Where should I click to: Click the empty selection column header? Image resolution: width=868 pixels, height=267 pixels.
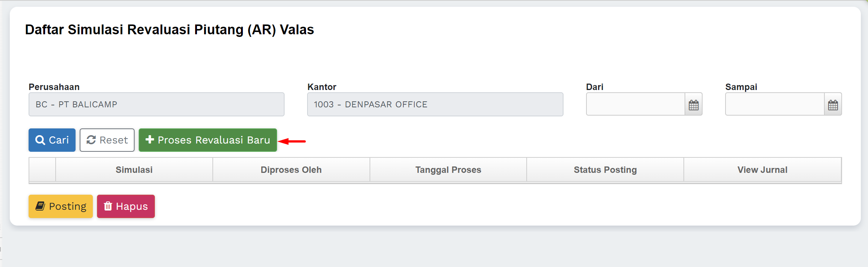42,170
